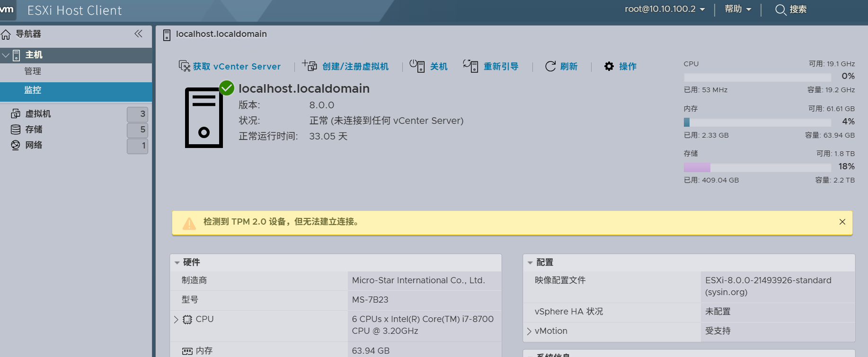Screen dimensions: 868x357
Task: Click the reboot icon beside 重新引导
Action: 470,66
